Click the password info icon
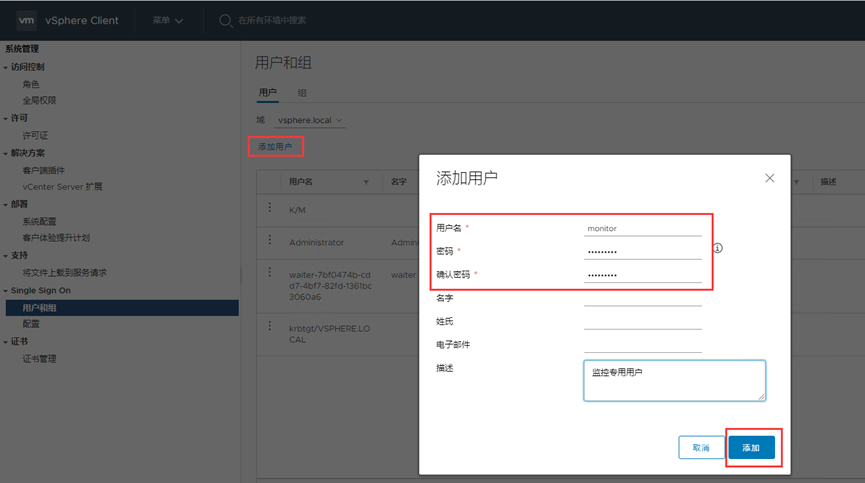This screenshot has height=483, width=865. [x=717, y=248]
